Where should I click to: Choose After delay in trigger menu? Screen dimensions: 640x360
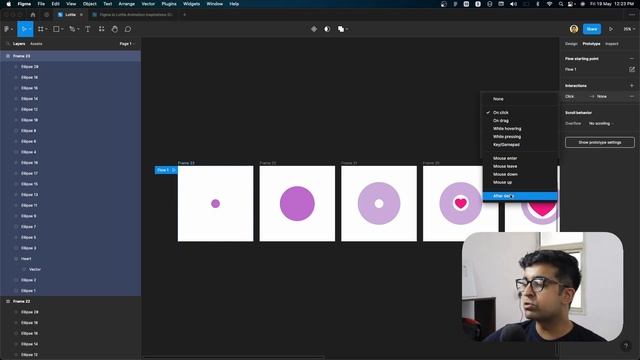click(x=520, y=196)
